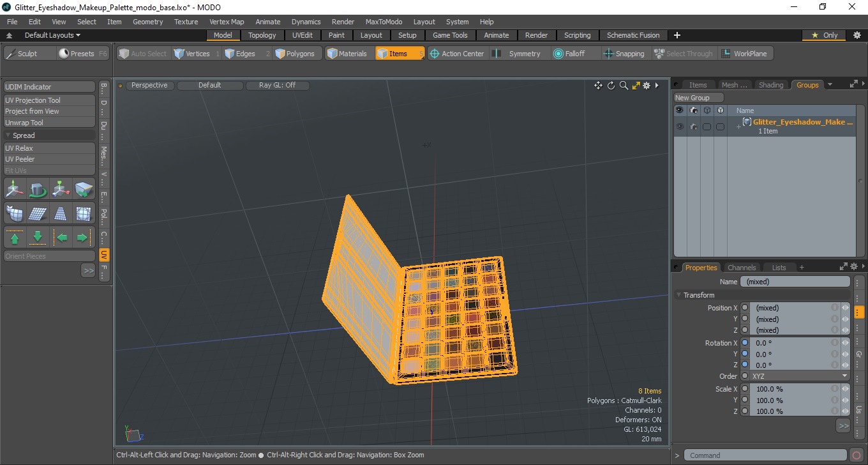This screenshot has height=465, width=868.
Task: Click the UV Projection Tool button
Action: coord(50,100)
